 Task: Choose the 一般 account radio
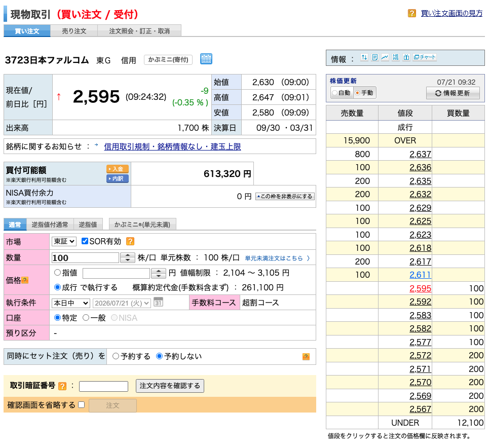click(x=86, y=318)
